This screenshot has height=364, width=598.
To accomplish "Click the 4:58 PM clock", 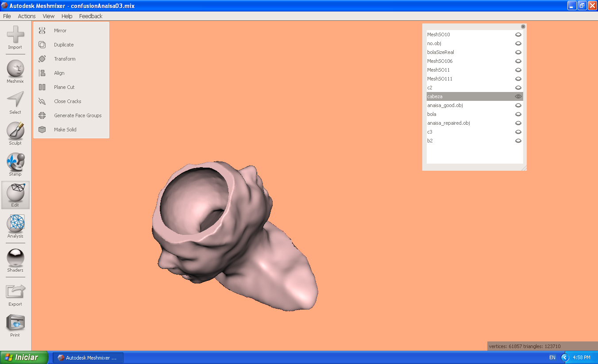I will [582, 357].
